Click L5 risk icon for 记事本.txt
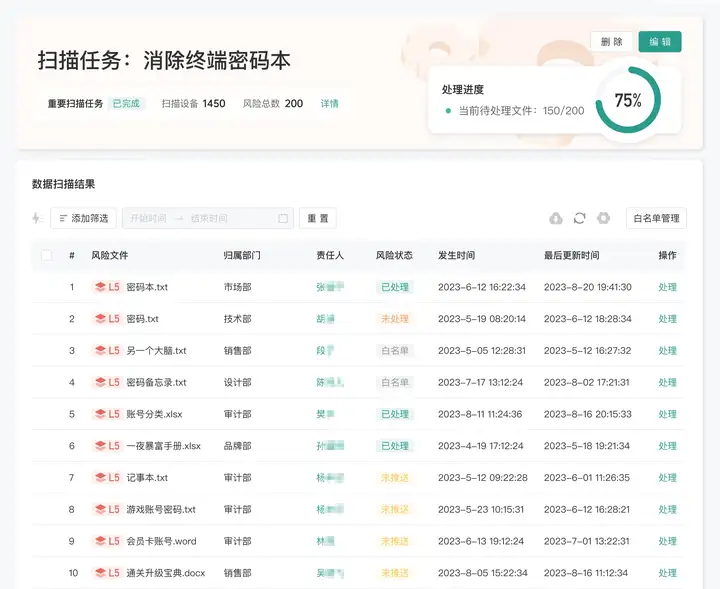The image size is (720, 589). [x=107, y=477]
